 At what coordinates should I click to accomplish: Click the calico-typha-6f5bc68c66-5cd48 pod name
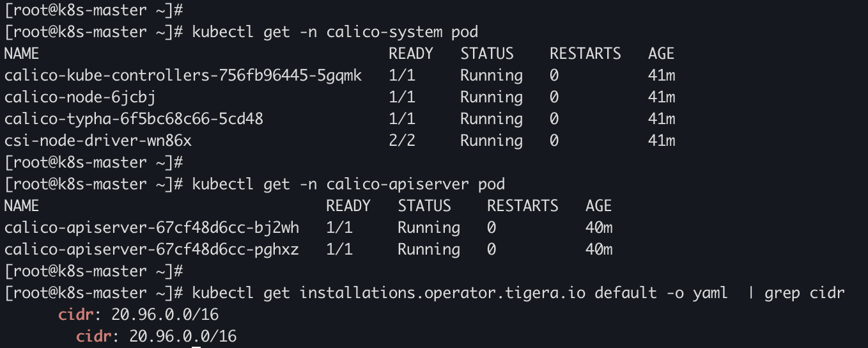(134, 120)
